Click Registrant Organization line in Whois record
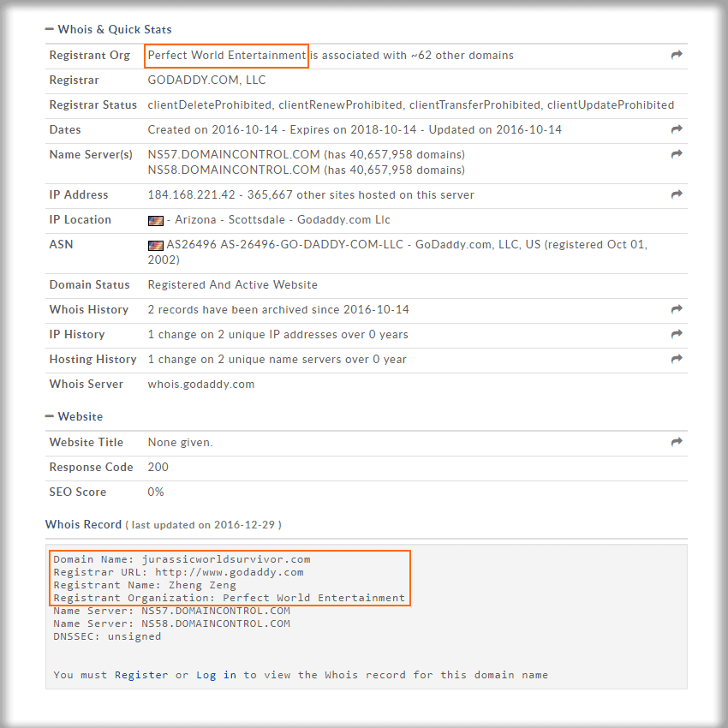The image size is (728, 728). click(x=229, y=598)
